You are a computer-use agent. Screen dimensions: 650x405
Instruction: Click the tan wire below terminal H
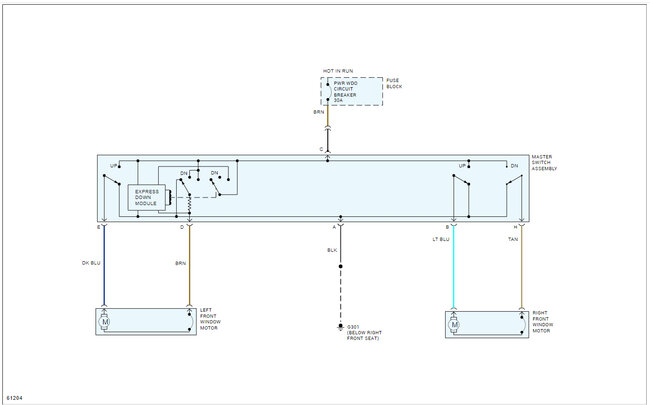521,267
